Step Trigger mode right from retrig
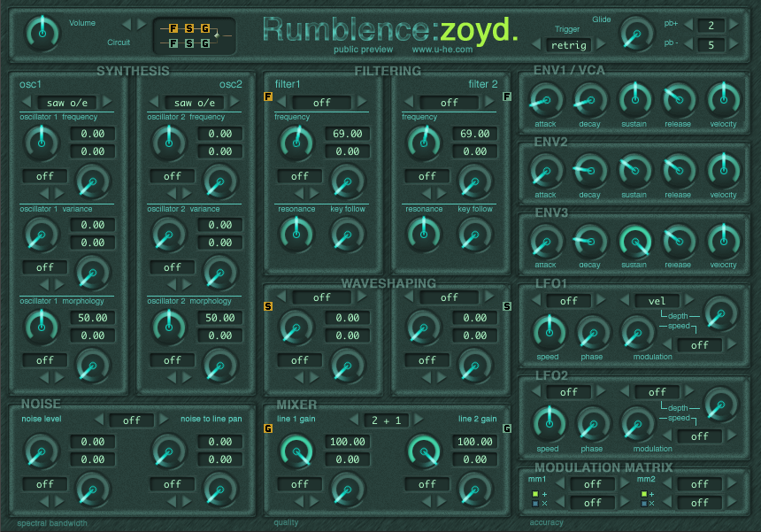761x532 pixels. click(601, 44)
